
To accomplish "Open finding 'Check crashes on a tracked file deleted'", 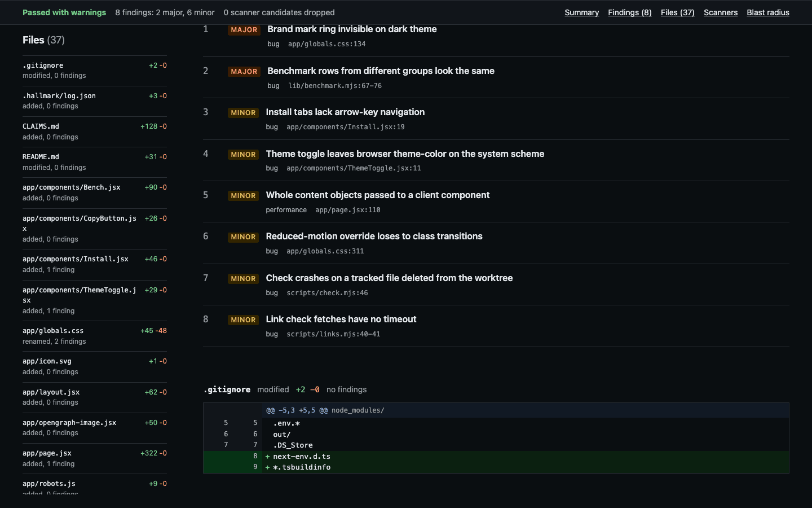I will [x=389, y=278].
